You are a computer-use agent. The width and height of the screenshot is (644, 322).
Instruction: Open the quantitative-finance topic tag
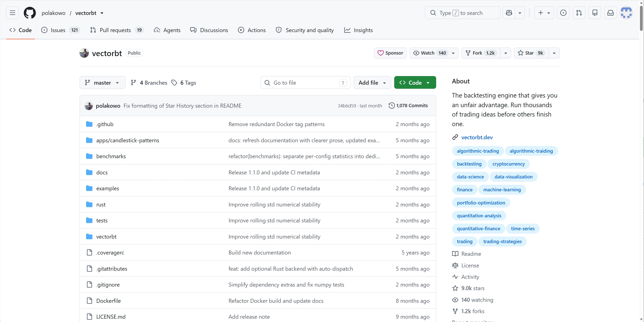[478, 228]
